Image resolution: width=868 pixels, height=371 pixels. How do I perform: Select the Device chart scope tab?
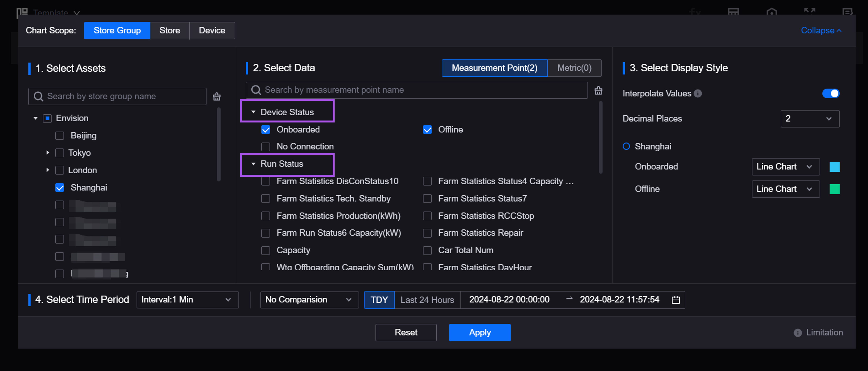click(x=212, y=31)
